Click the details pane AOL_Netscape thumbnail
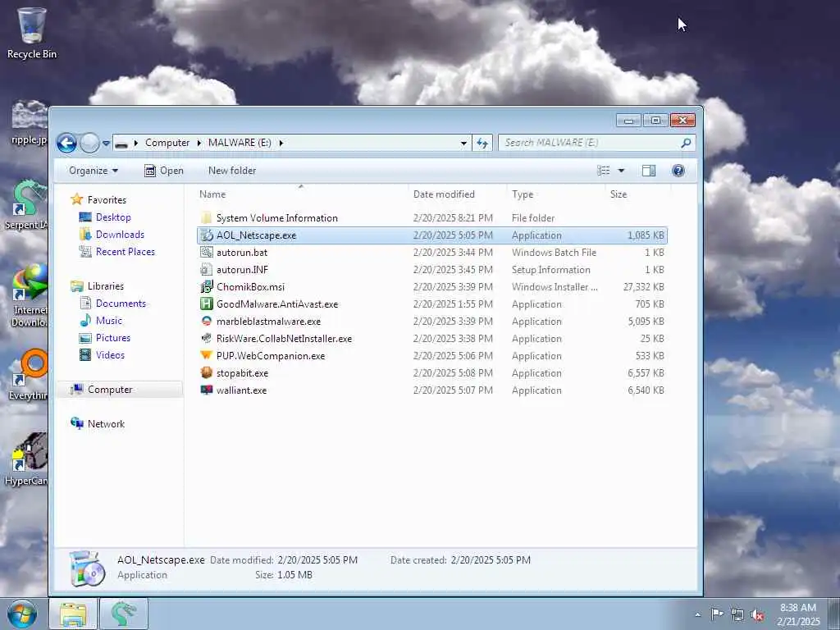This screenshot has height=630, width=840. (x=87, y=568)
